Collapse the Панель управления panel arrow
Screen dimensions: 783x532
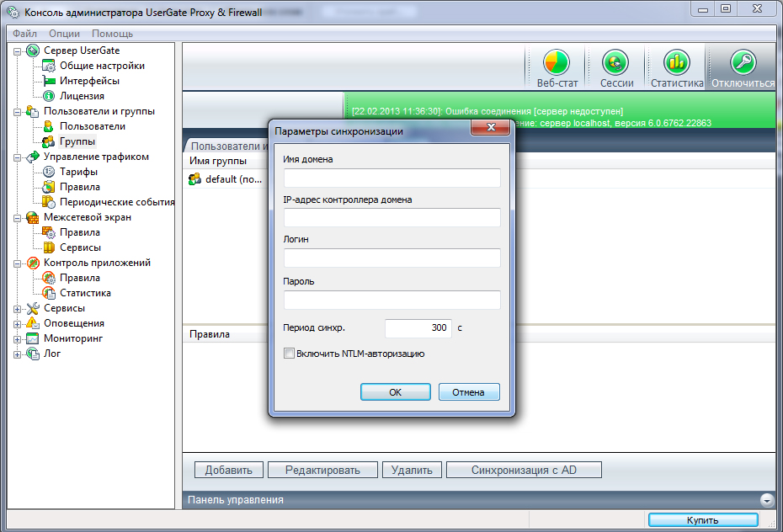click(x=767, y=499)
